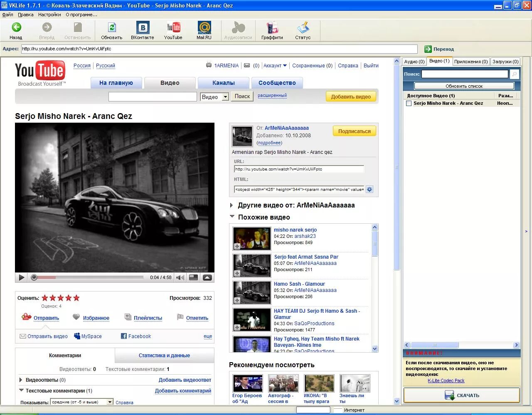532x415 pixels.
Task: Mute the video player volume
Action: point(180,278)
